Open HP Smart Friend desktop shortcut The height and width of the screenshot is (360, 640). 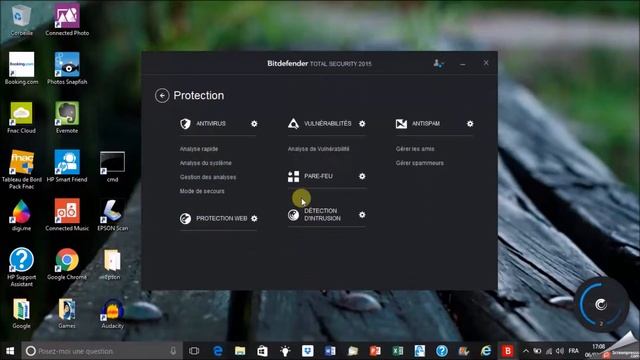pyautogui.click(x=67, y=167)
